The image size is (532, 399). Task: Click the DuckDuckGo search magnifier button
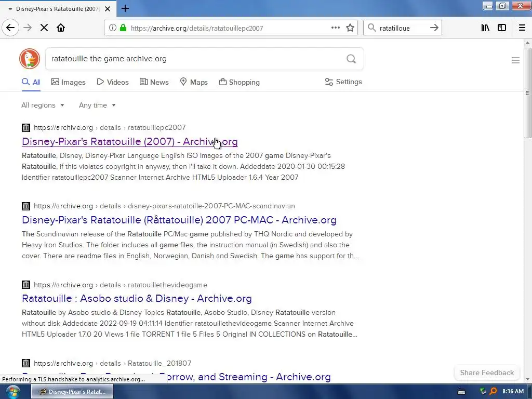[351, 59]
